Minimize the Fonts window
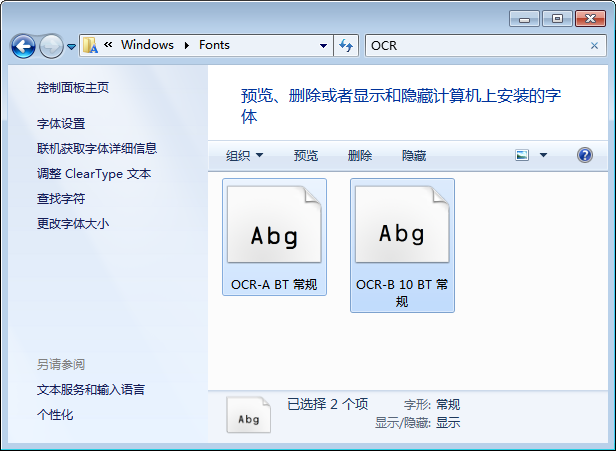 (x=524, y=19)
